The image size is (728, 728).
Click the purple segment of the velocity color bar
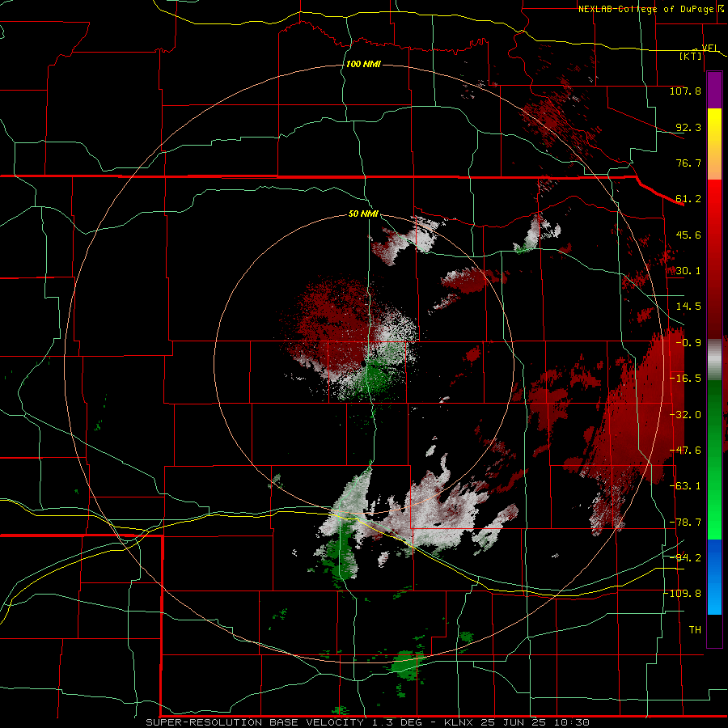pos(714,90)
